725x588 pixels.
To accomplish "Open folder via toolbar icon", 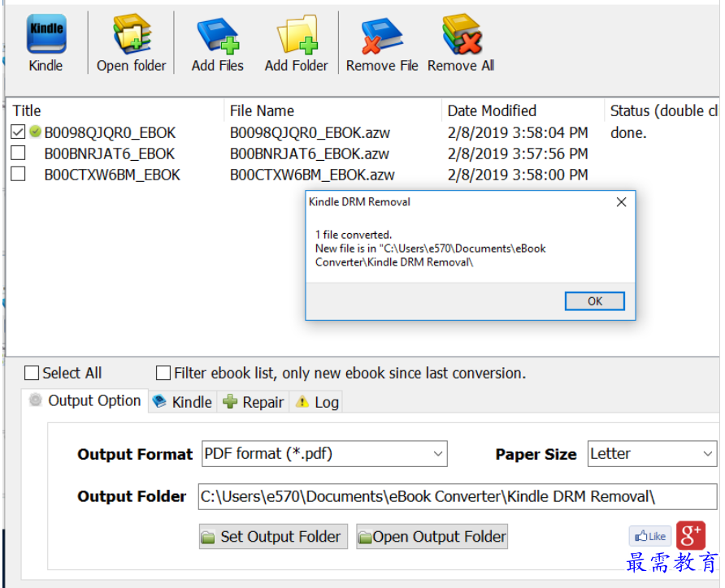I will click(132, 34).
